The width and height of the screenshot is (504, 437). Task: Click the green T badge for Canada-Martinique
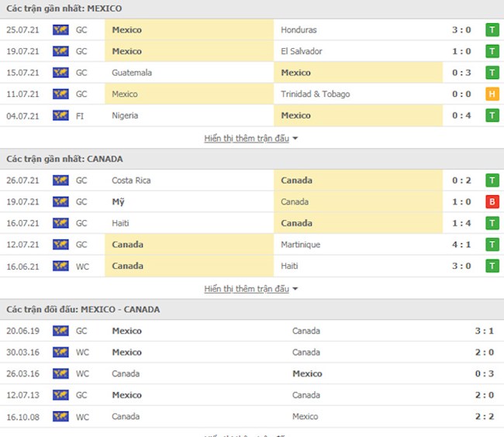click(x=492, y=245)
